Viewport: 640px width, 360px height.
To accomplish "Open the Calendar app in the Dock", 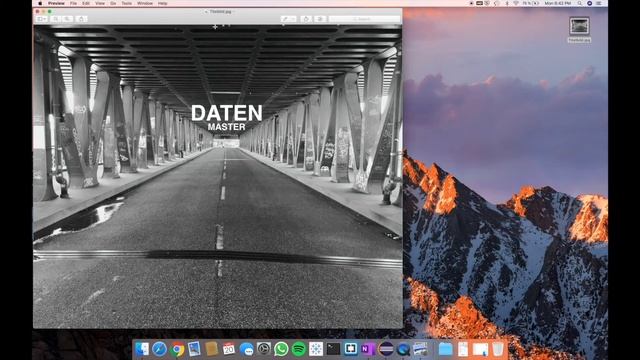I will [x=229, y=349].
